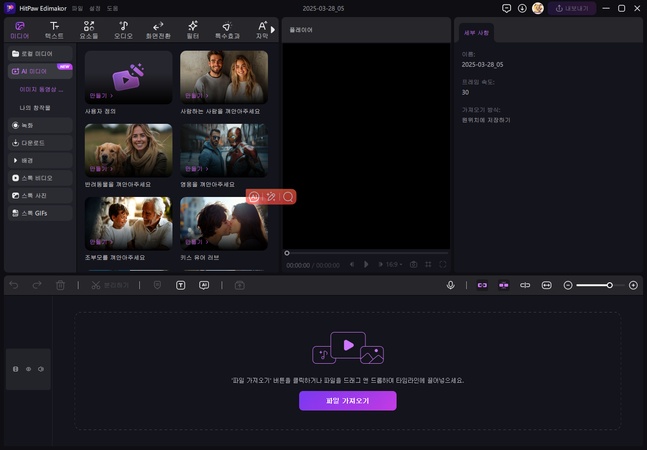
Task: Select the text tool in timeline toolbar
Action: point(181,285)
